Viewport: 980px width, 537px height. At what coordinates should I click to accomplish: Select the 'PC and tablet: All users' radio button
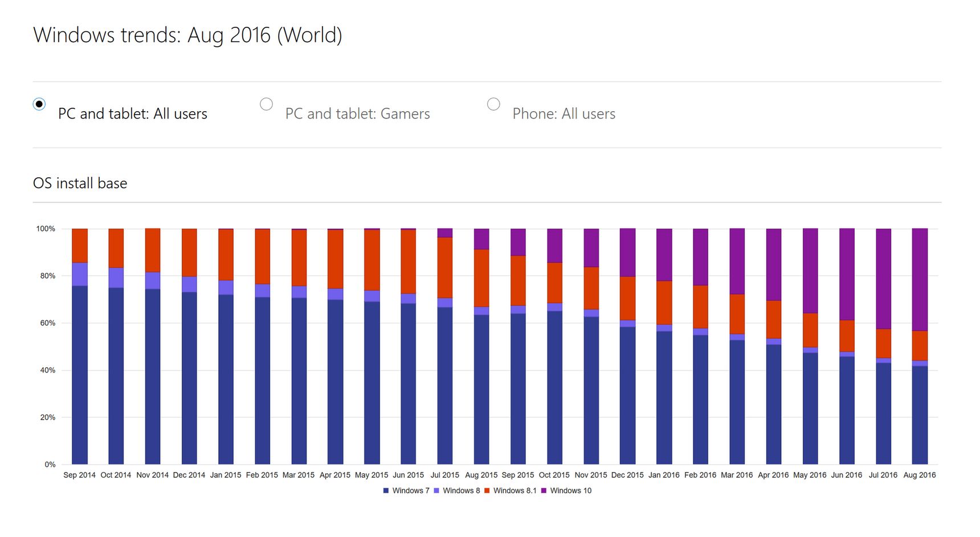click(x=39, y=104)
